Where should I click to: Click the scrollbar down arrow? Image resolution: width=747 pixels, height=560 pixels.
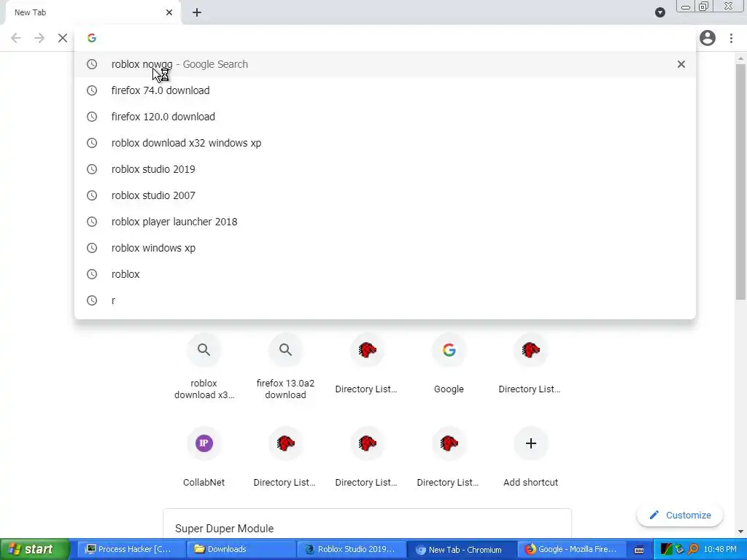pos(740,532)
